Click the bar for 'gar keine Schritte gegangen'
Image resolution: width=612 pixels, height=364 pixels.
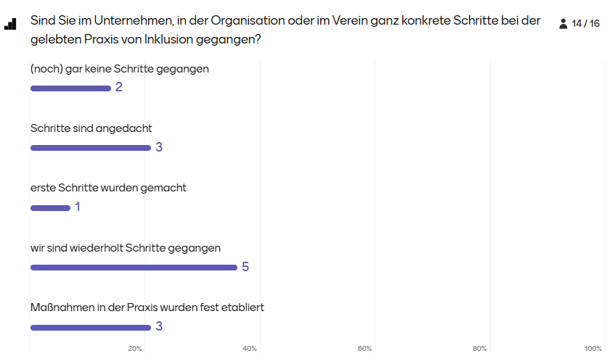70,88
